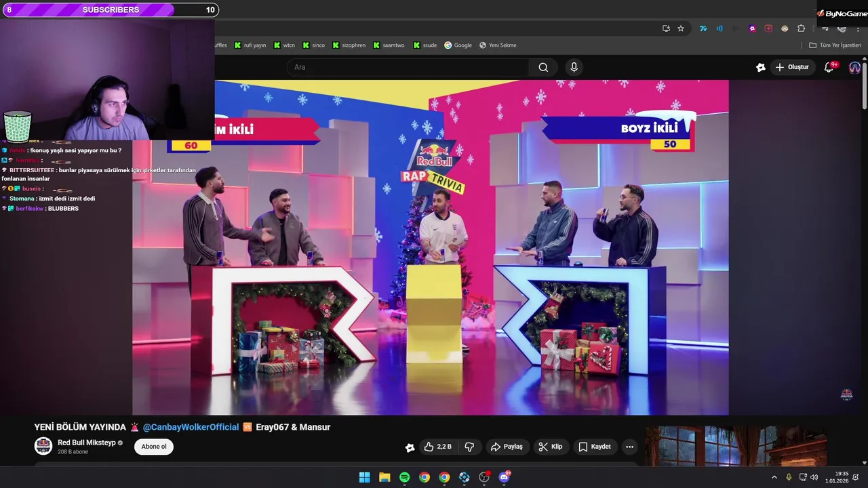Screen dimensions: 868x488
Task: Open the rufi yayın bookmark
Action: point(250,45)
